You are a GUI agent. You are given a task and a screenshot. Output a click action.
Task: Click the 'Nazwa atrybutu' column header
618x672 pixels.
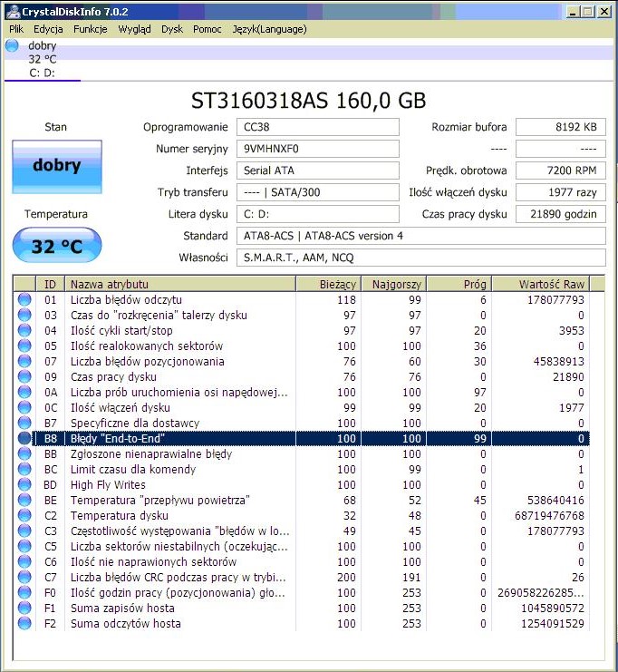180,284
